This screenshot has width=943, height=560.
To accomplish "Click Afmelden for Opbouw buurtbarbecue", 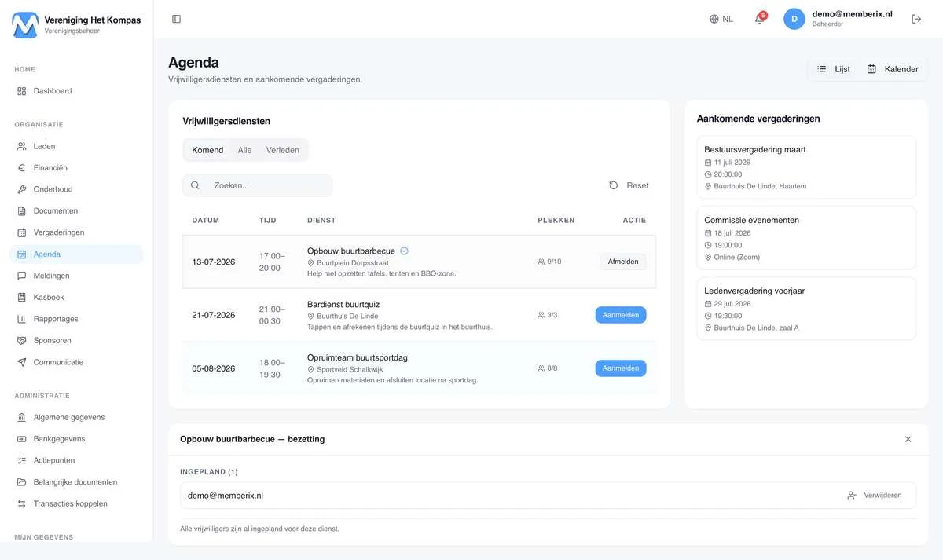I will pyautogui.click(x=623, y=262).
